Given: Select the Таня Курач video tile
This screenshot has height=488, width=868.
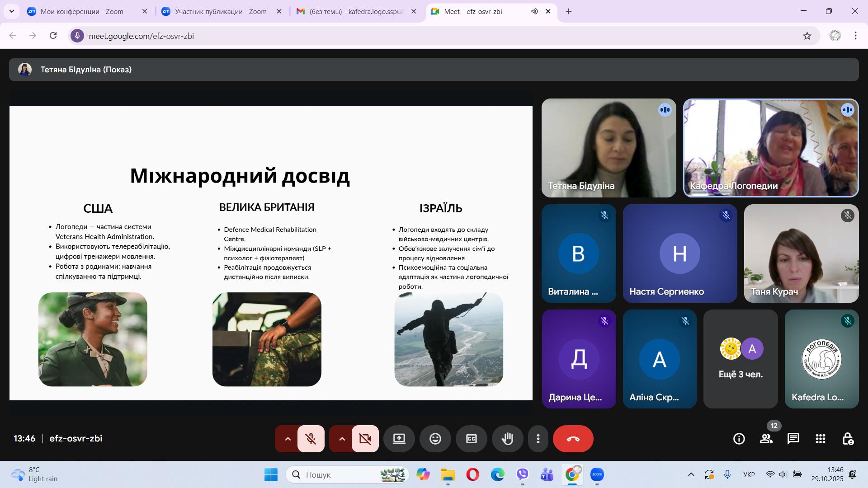Looking at the screenshot, I should pos(801,253).
